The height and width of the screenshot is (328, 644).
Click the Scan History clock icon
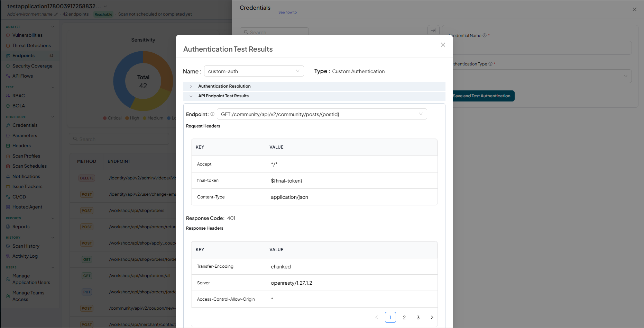pyautogui.click(x=8, y=246)
